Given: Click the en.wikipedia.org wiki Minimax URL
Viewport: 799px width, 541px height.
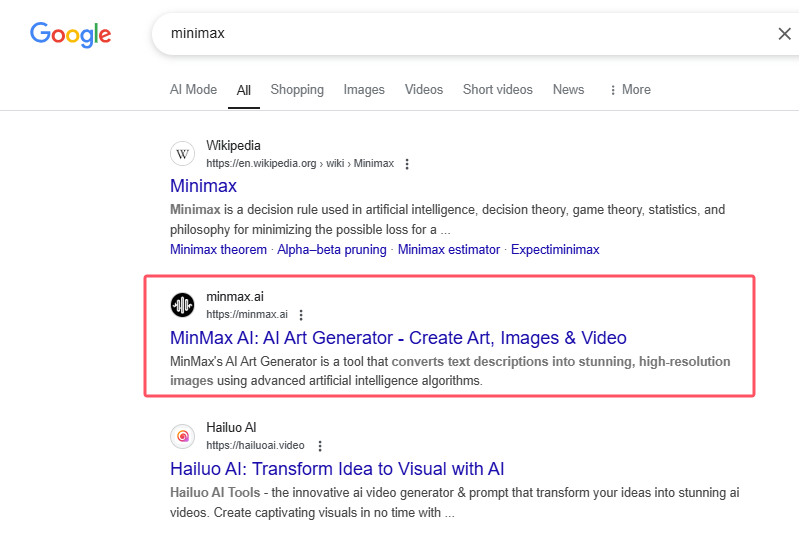Looking at the screenshot, I should click(x=300, y=164).
